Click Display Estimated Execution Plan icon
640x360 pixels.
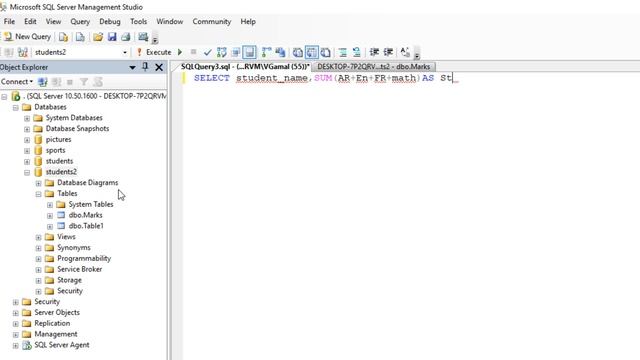tap(222, 52)
